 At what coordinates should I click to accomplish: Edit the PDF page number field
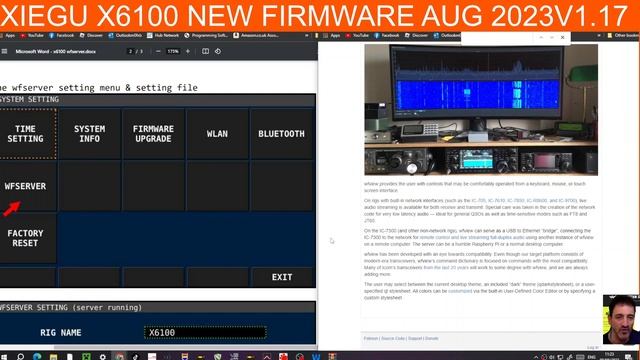pyautogui.click(x=131, y=51)
